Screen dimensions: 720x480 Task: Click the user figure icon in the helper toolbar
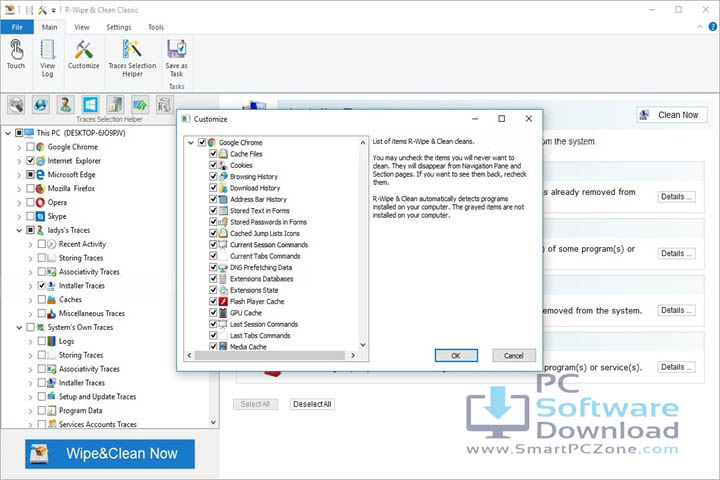65,105
